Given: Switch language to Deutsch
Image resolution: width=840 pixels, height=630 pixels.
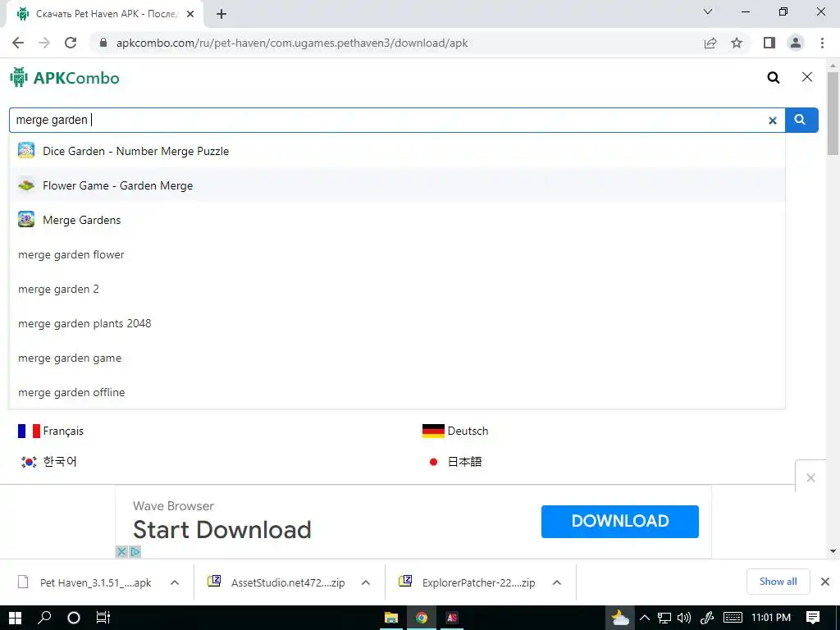Looking at the screenshot, I should [468, 431].
